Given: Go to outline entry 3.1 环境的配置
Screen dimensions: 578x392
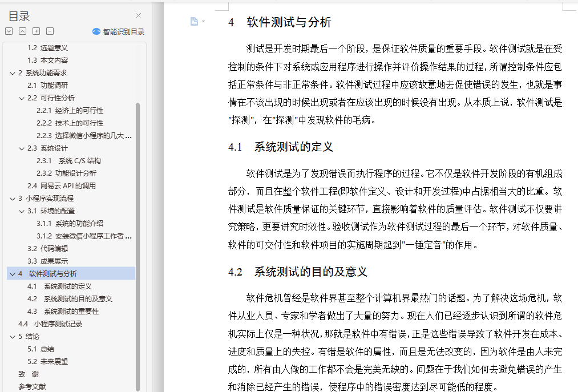Looking at the screenshot, I should 51,211.
